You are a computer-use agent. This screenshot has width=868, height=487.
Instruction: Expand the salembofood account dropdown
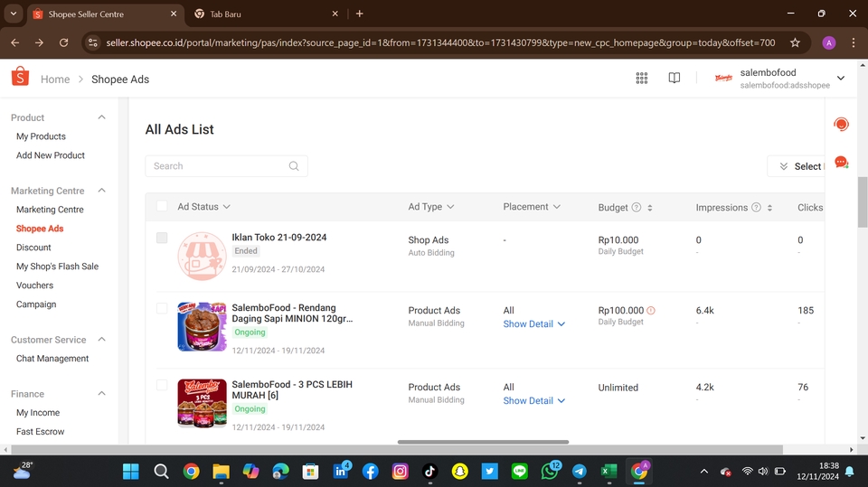(841, 78)
